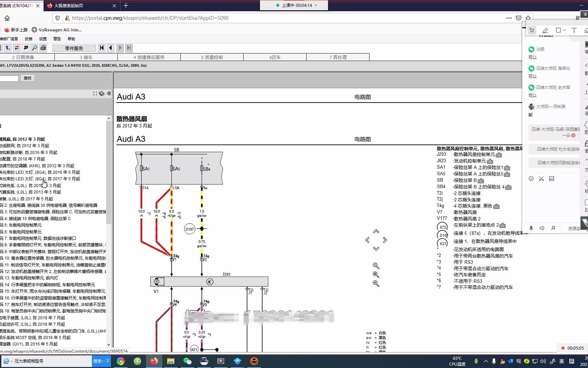Pan the wiring diagram upward arrow
The image size is (588, 368).
click(x=376, y=231)
